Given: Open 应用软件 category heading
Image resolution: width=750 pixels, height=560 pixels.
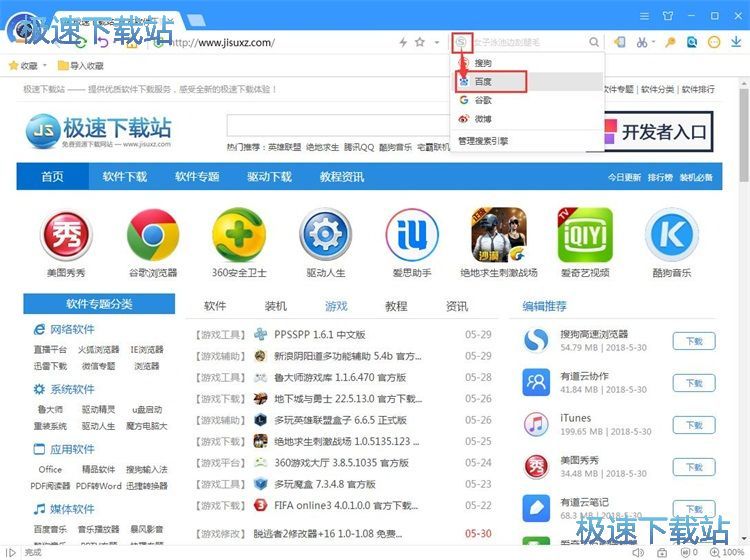Looking at the screenshot, I should click(72, 449).
